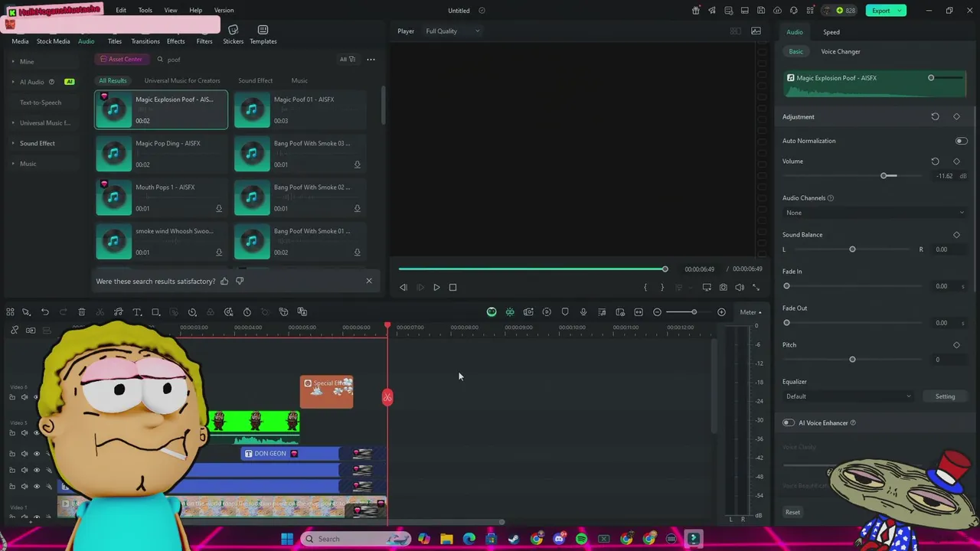Select the Universal Music for Creators filter

pyautogui.click(x=182, y=80)
